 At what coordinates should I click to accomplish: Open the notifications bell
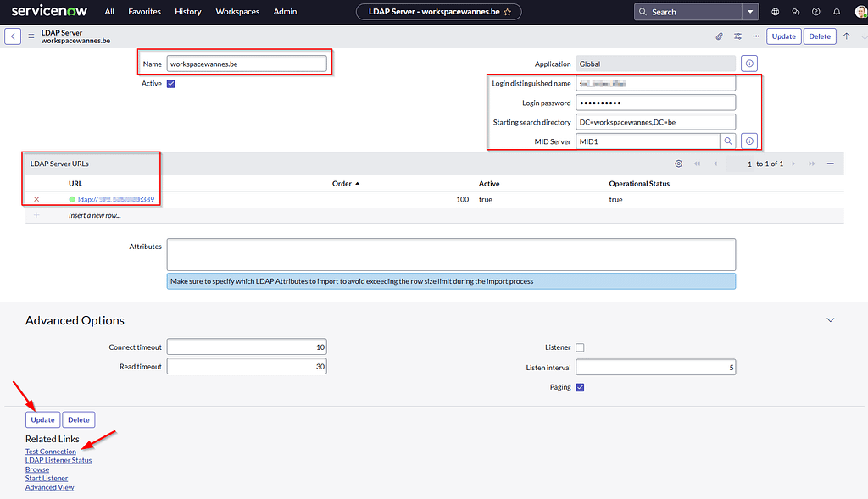pos(837,12)
